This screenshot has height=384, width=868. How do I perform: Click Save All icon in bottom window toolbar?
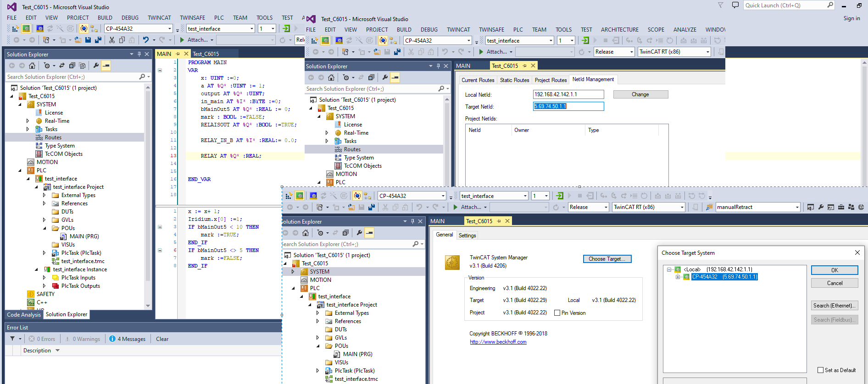point(371,207)
